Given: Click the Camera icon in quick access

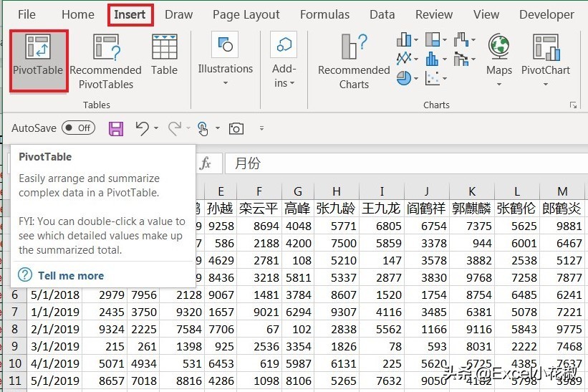Looking at the screenshot, I should coord(236,128).
